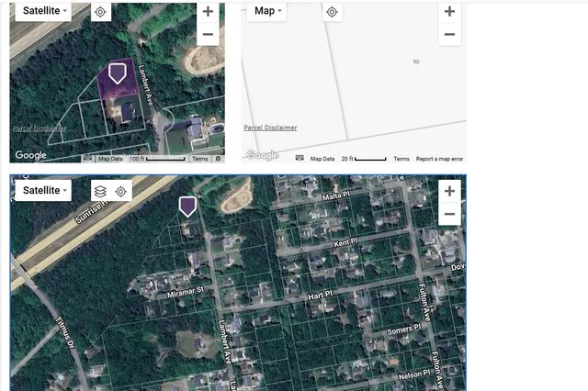Open the Map type dropdown on top-right map
This screenshot has height=391, width=588.
click(267, 11)
